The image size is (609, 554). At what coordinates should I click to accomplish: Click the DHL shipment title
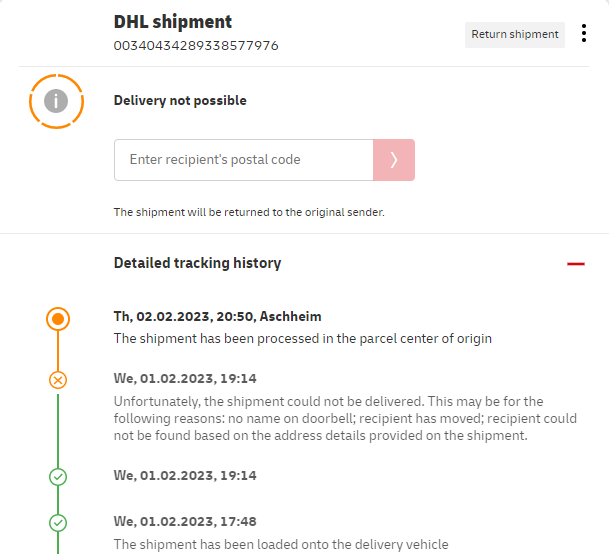pyautogui.click(x=173, y=22)
